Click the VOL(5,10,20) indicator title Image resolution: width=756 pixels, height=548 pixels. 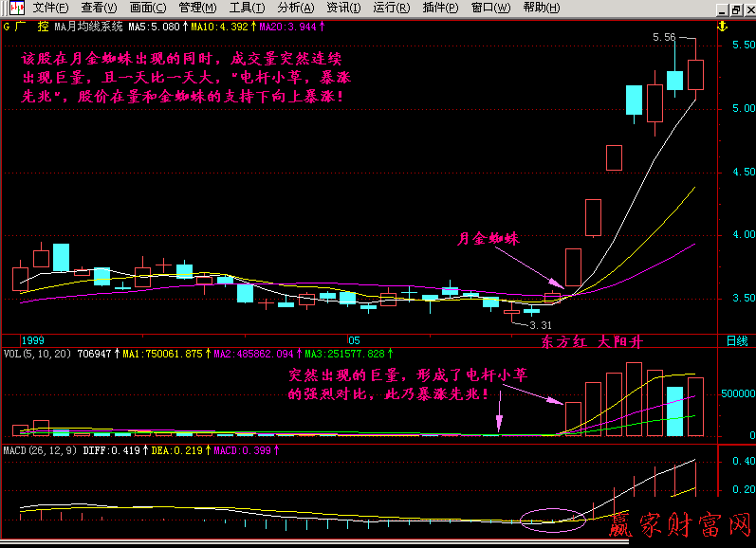point(39,353)
